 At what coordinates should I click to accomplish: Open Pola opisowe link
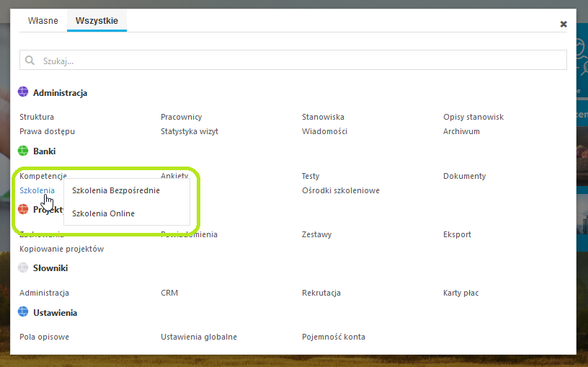click(x=44, y=337)
